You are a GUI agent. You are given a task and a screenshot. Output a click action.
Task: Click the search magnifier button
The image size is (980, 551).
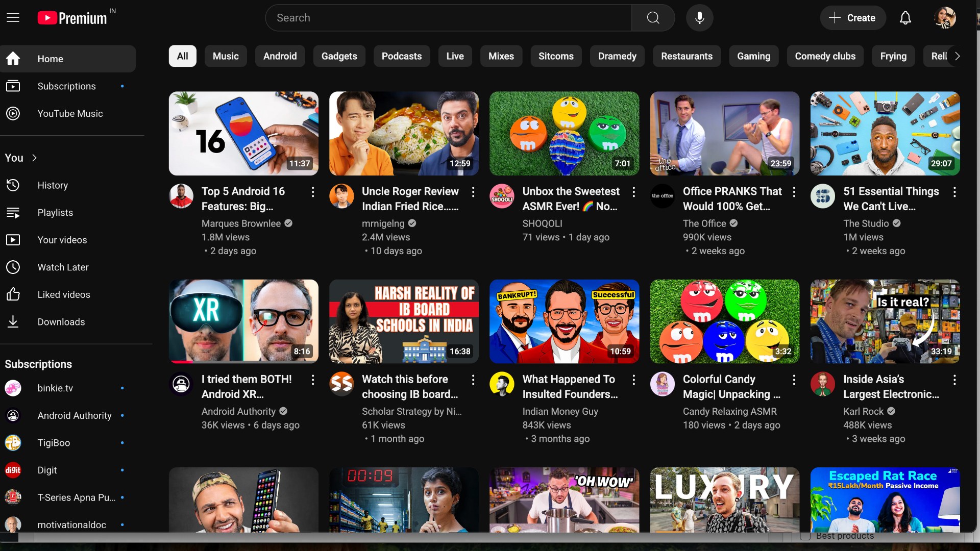[x=653, y=18]
